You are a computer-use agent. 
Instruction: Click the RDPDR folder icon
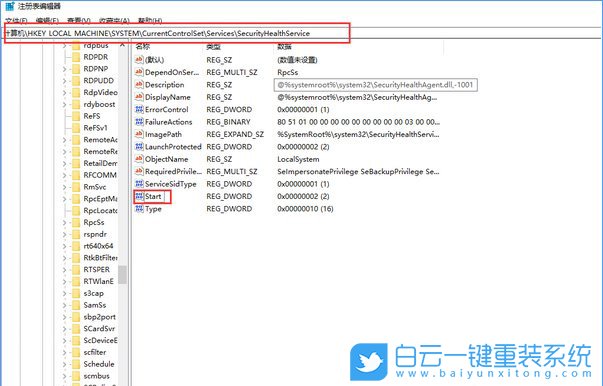76,57
